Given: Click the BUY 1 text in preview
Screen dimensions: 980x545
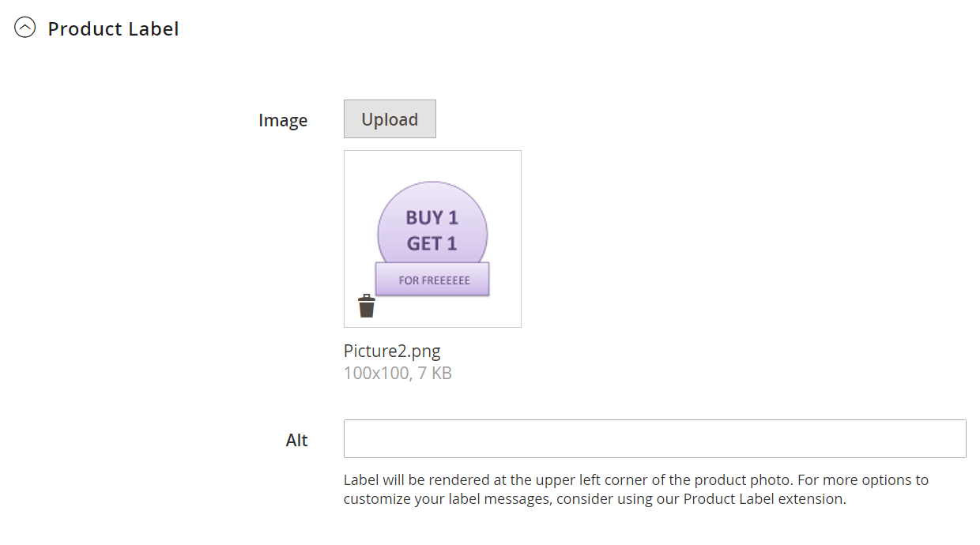Looking at the screenshot, I should (x=432, y=218).
